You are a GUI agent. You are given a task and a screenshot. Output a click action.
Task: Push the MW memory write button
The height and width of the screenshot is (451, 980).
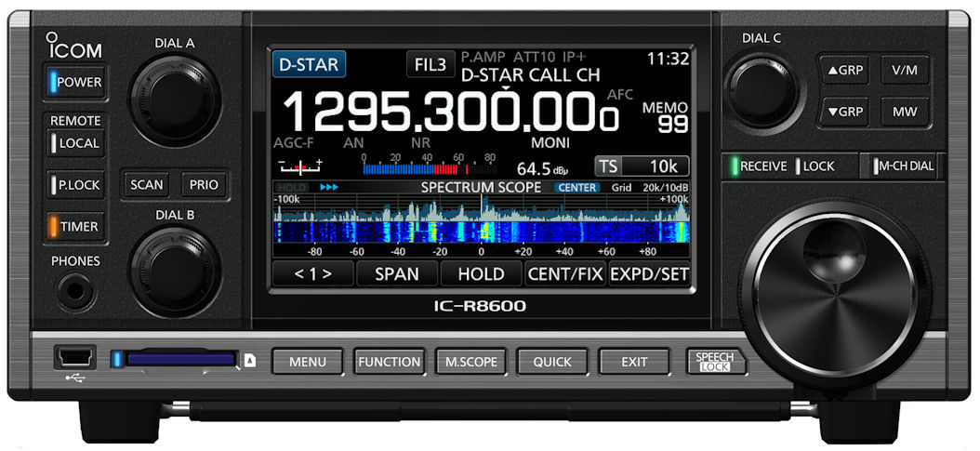905,112
